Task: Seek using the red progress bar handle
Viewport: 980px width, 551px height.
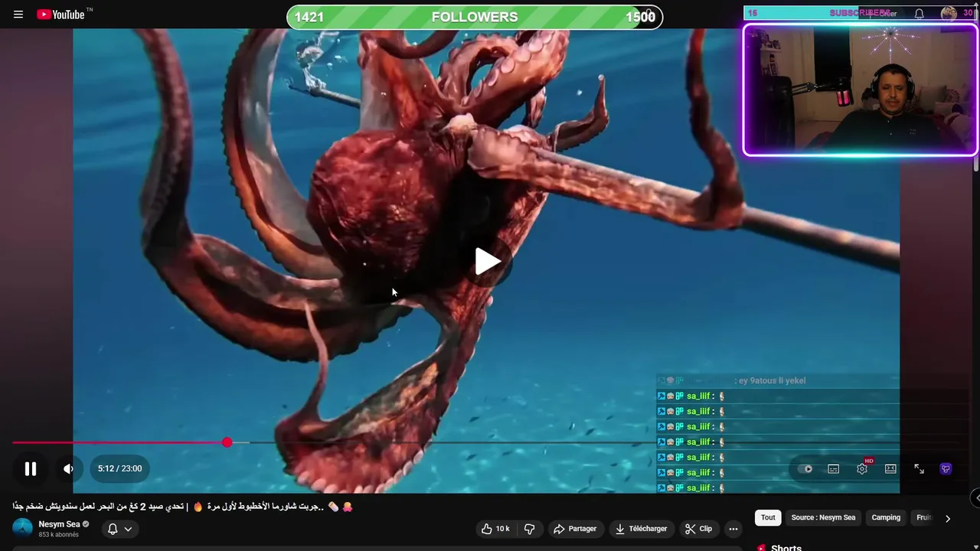Action: (227, 443)
